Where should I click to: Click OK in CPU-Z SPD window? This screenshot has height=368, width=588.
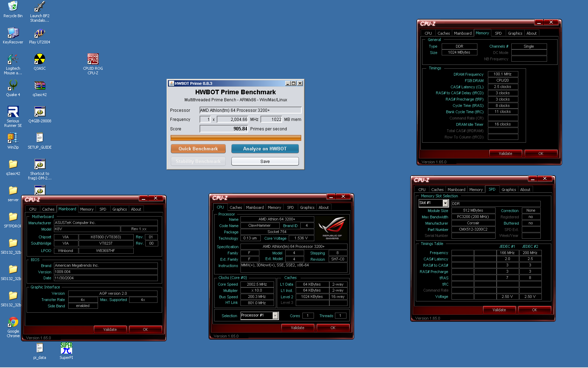(x=534, y=310)
